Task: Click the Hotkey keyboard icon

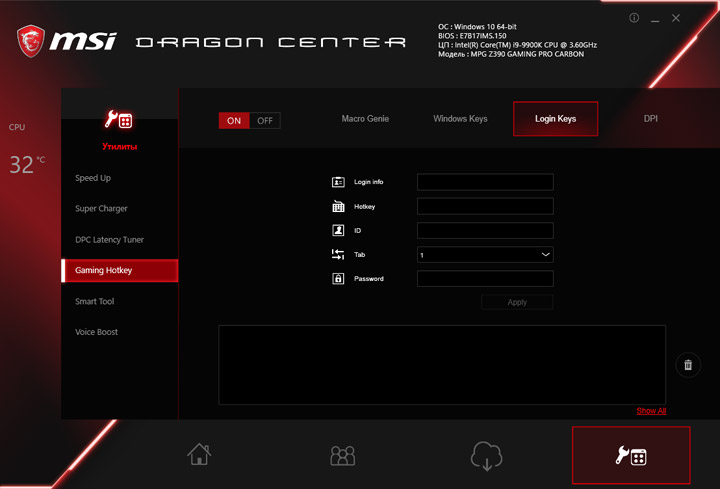Action: coord(338,207)
